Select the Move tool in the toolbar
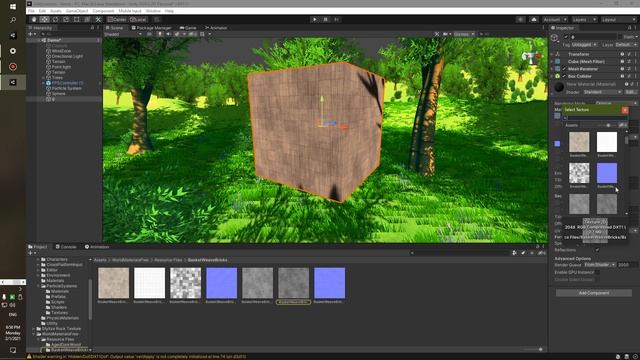The height and width of the screenshot is (360, 640). pyautogui.click(x=44, y=20)
